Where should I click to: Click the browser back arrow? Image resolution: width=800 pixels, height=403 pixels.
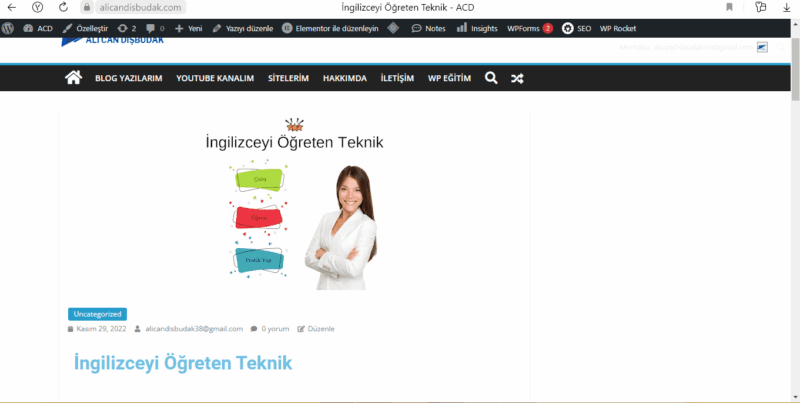click(11, 7)
